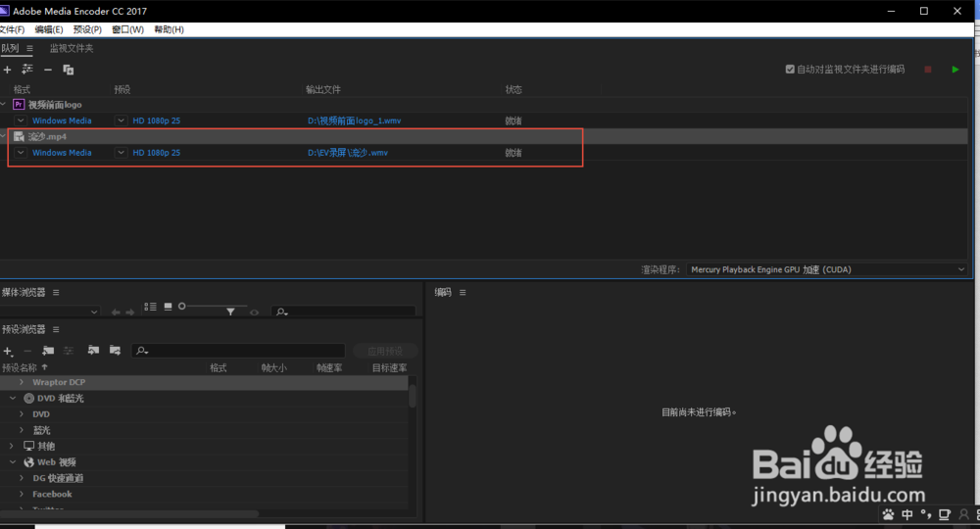Adjust the media browser thumbnail zoom slider
980x529 pixels.
(182, 306)
